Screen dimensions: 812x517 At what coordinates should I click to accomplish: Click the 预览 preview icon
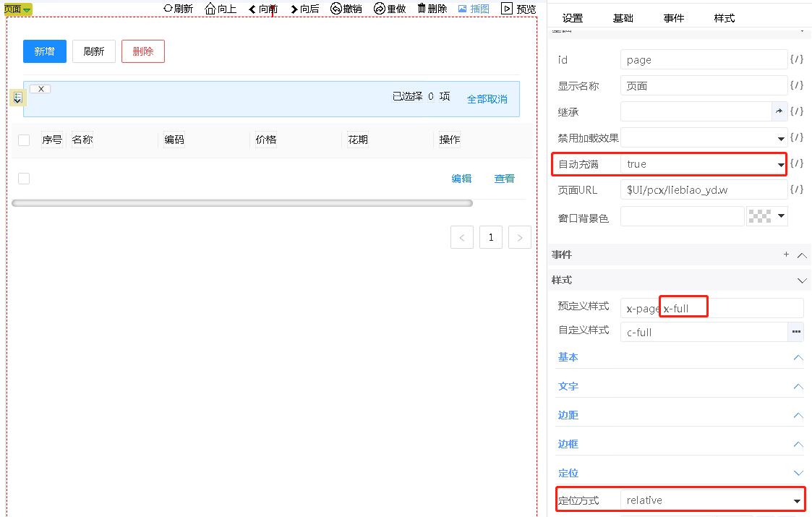click(x=507, y=9)
